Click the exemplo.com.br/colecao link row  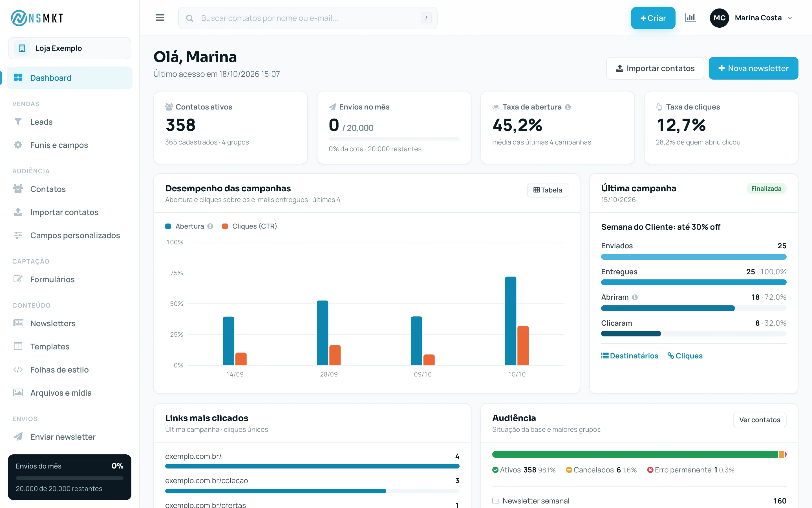[x=312, y=485]
